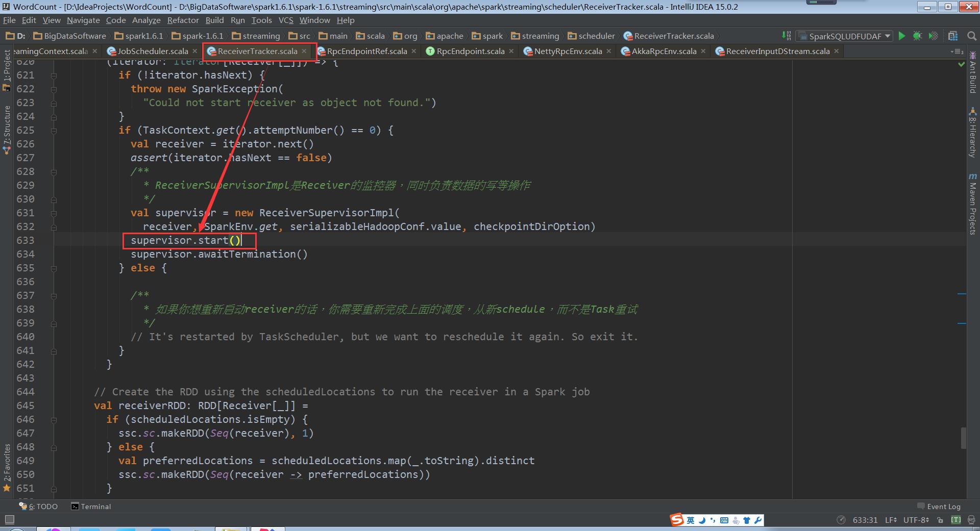Viewport: 980px width, 531px height.
Task: Collapse the else block at line 635
Action: coord(54,268)
